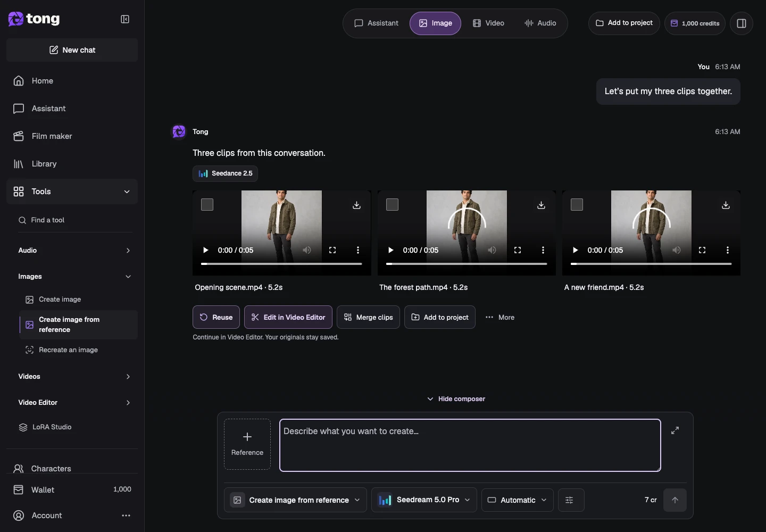Download A new friend.mp4 clip

(x=726, y=205)
